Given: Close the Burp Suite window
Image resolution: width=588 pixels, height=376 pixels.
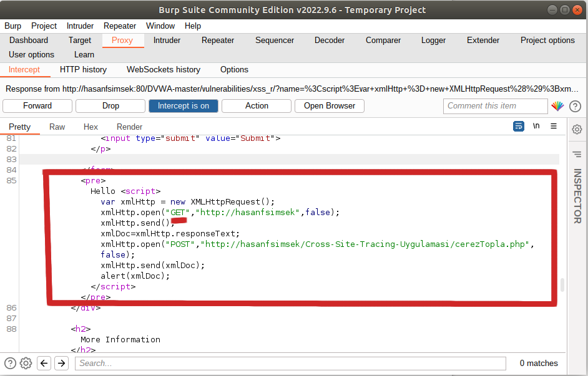Looking at the screenshot, I should 577,10.
